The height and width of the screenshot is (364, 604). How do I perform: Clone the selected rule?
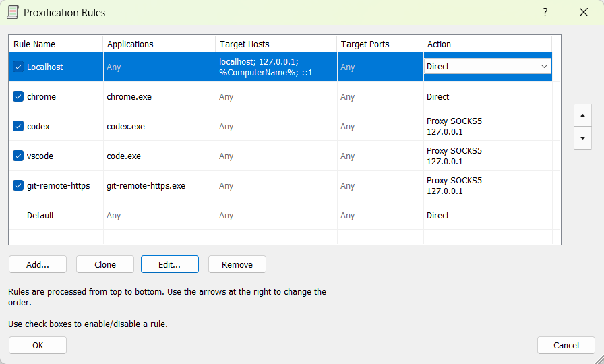click(105, 265)
